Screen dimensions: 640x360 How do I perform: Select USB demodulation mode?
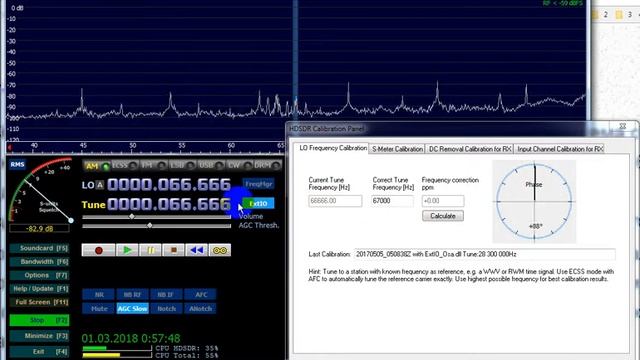(x=211, y=166)
